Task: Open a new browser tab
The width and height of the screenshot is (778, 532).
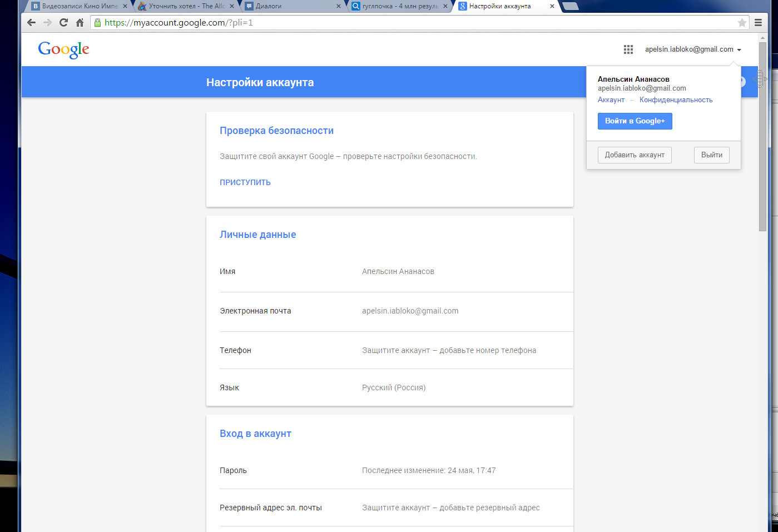Action: (571, 6)
